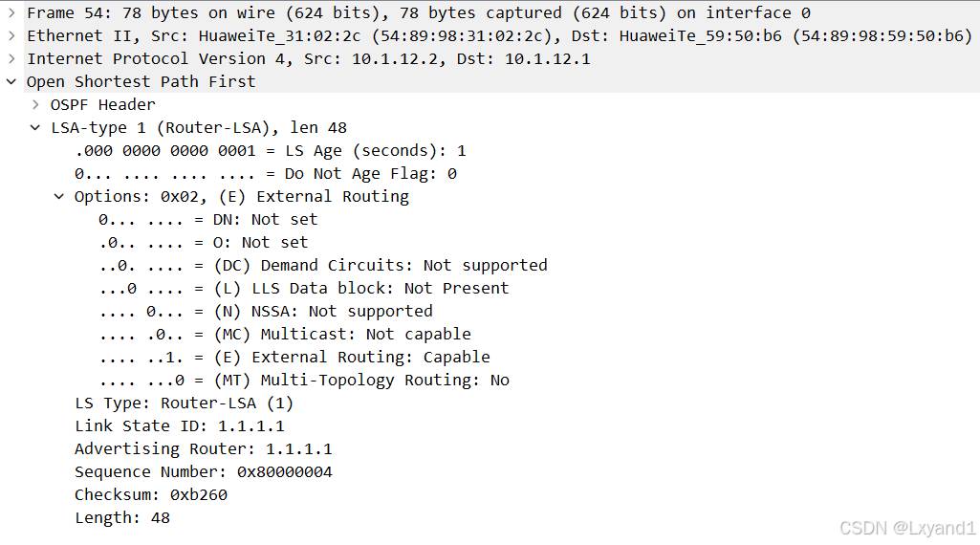This screenshot has height=545, width=980.
Task: Collapse the Options 0x02 node
Action: click(x=59, y=197)
